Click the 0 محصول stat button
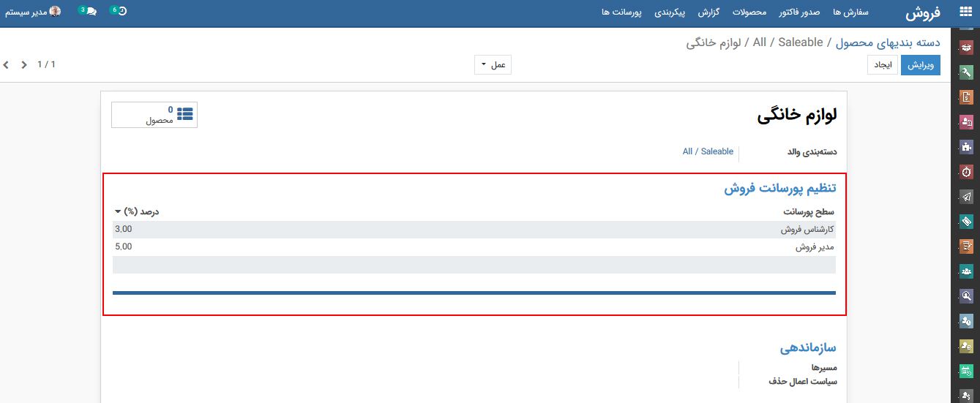Screen dimensions: 980x403 coord(154,115)
